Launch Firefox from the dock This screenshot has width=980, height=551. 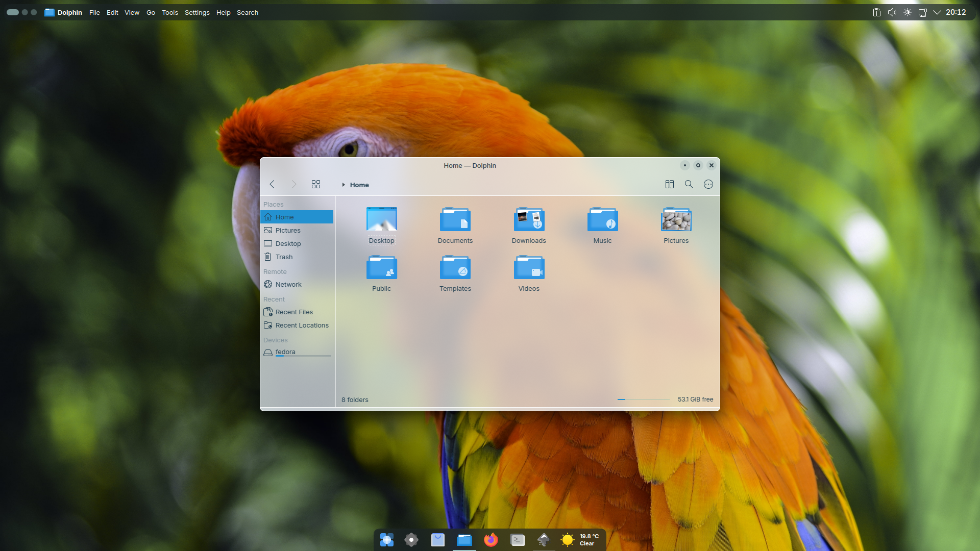pos(491,539)
